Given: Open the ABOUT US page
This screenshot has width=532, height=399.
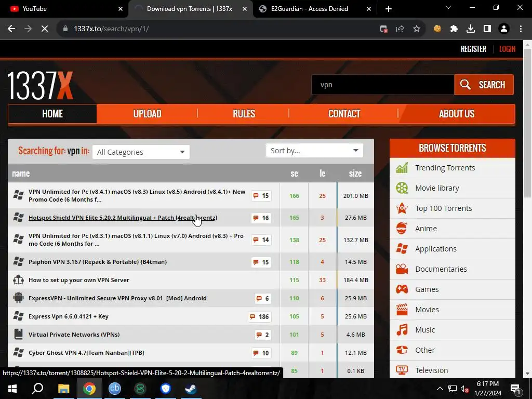Looking at the screenshot, I should [x=457, y=114].
